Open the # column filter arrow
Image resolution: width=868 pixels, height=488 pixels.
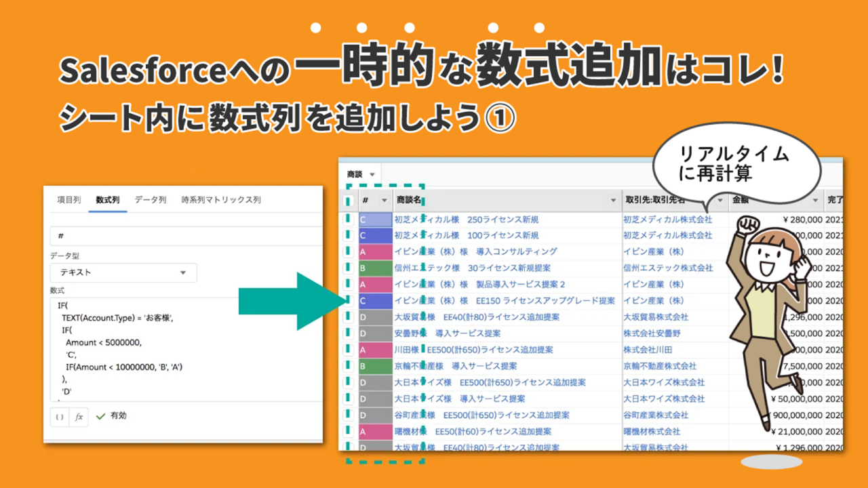pos(384,201)
